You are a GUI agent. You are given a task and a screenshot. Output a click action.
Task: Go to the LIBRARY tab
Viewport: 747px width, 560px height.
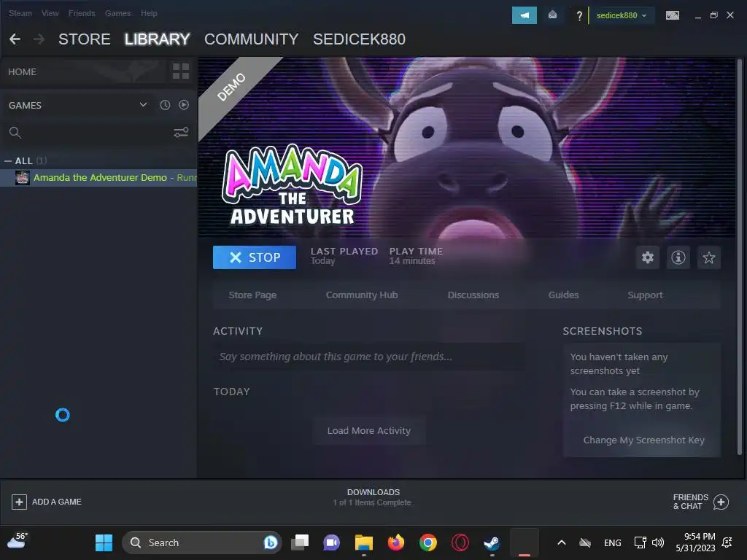[x=158, y=39]
